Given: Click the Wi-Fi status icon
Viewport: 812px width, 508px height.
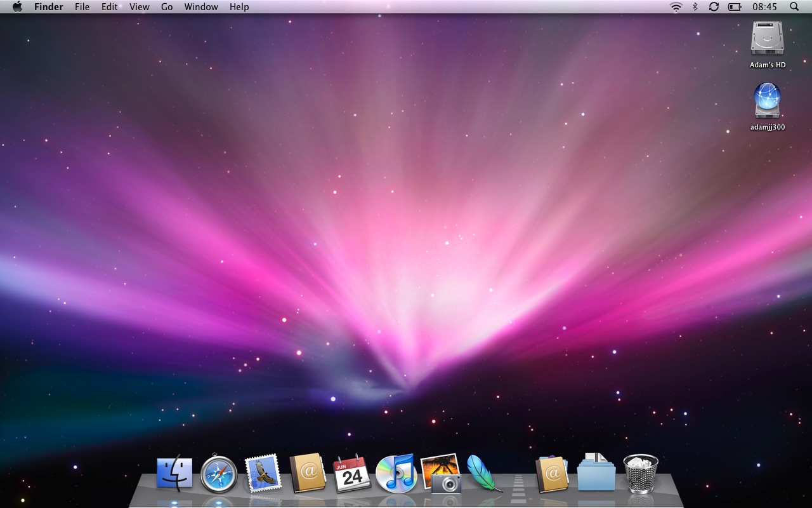Looking at the screenshot, I should click(x=676, y=7).
